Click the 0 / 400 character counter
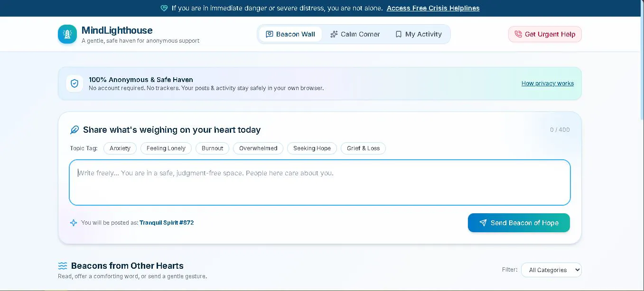This screenshot has height=291, width=644. click(x=560, y=130)
